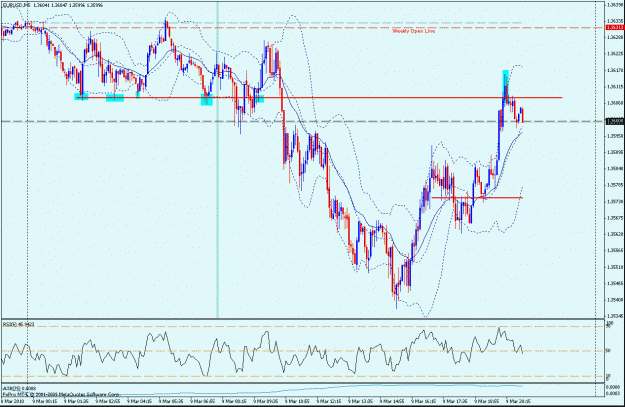Select the short red horizontal line near 17:35
This screenshot has width=625, height=407.
477,198
